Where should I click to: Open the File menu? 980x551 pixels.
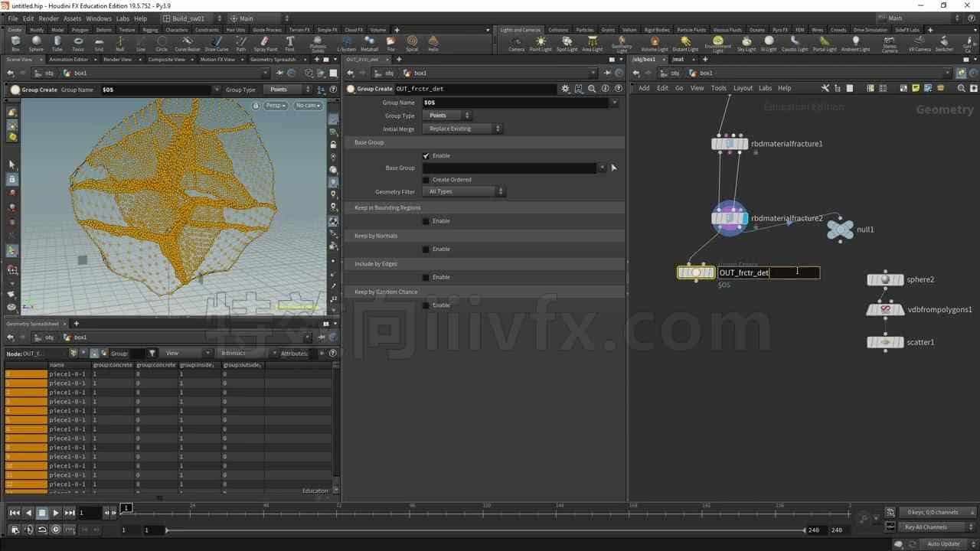tap(13, 18)
